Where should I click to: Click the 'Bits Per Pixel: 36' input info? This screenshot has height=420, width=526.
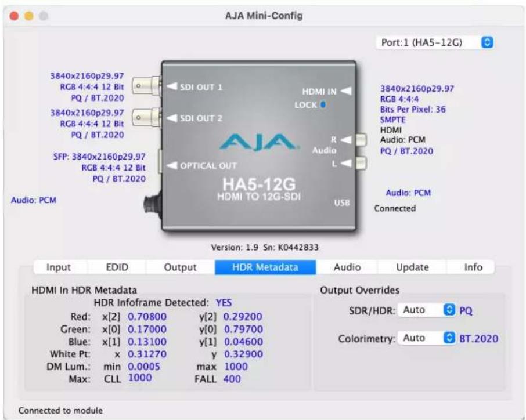tap(413, 109)
